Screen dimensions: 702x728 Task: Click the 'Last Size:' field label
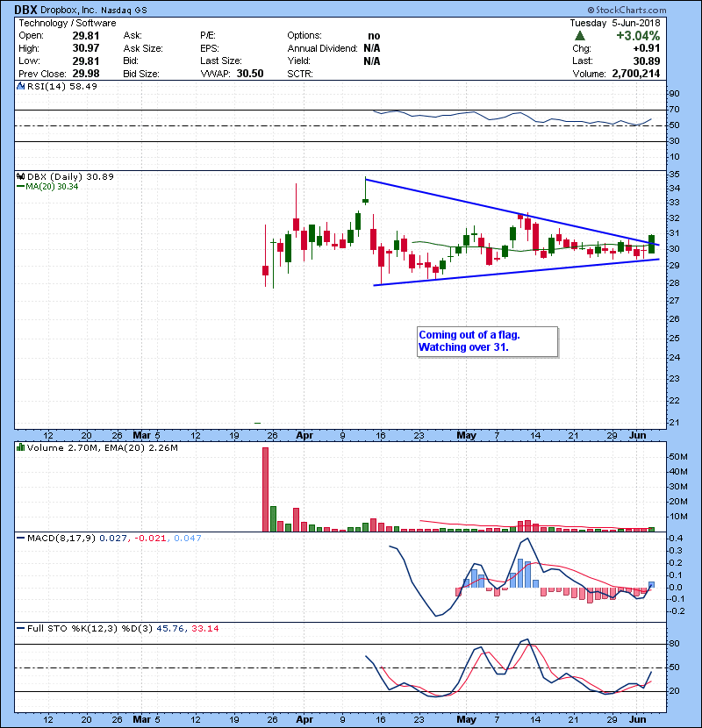click(220, 61)
